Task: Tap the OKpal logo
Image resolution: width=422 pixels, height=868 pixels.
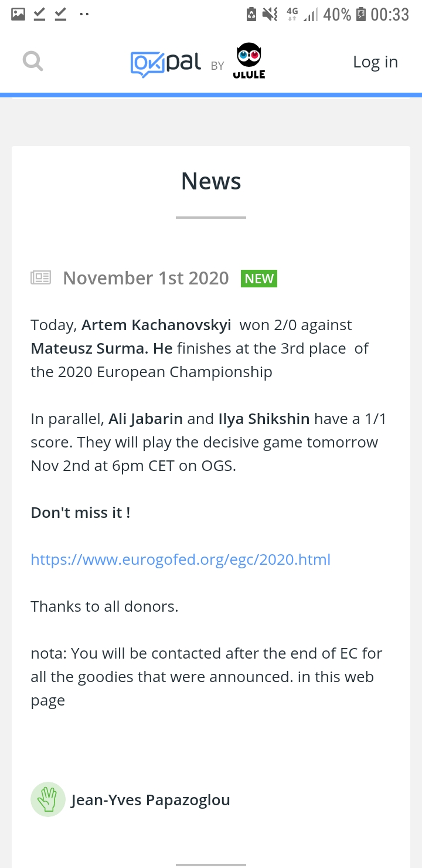Action: click(x=166, y=63)
